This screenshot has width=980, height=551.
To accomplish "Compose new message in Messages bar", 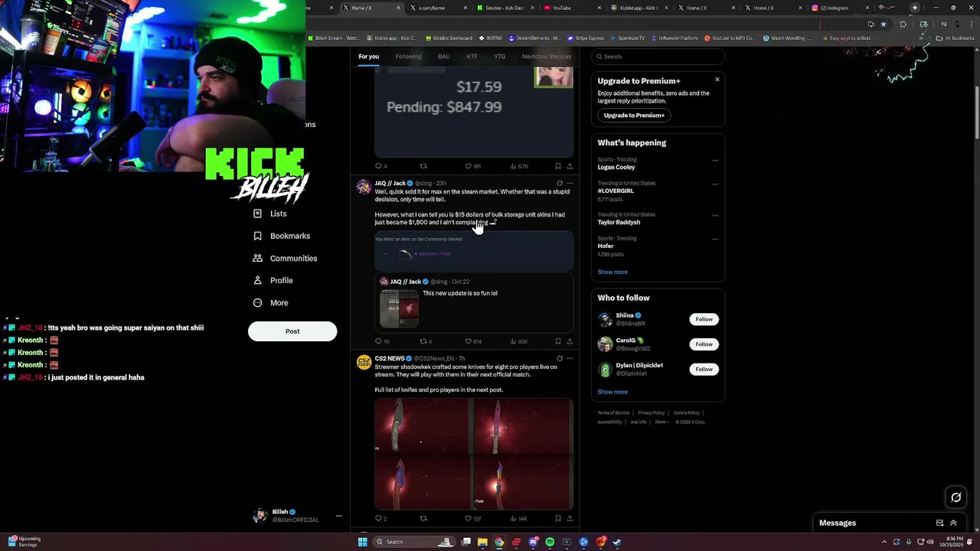I will pos(939,523).
